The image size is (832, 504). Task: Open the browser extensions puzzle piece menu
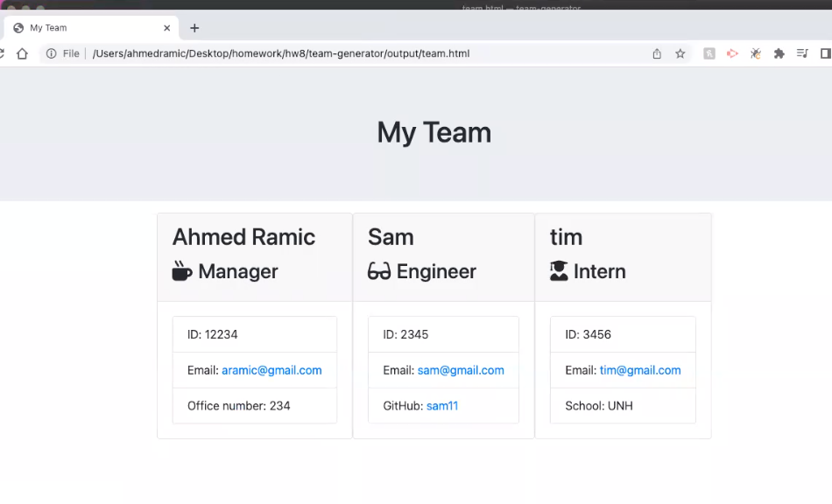tap(779, 53)
